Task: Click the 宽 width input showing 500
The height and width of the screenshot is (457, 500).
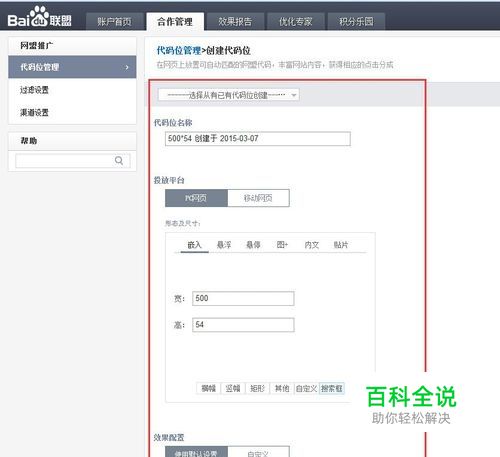Action: pyautogui.click(x=243, y=298)
